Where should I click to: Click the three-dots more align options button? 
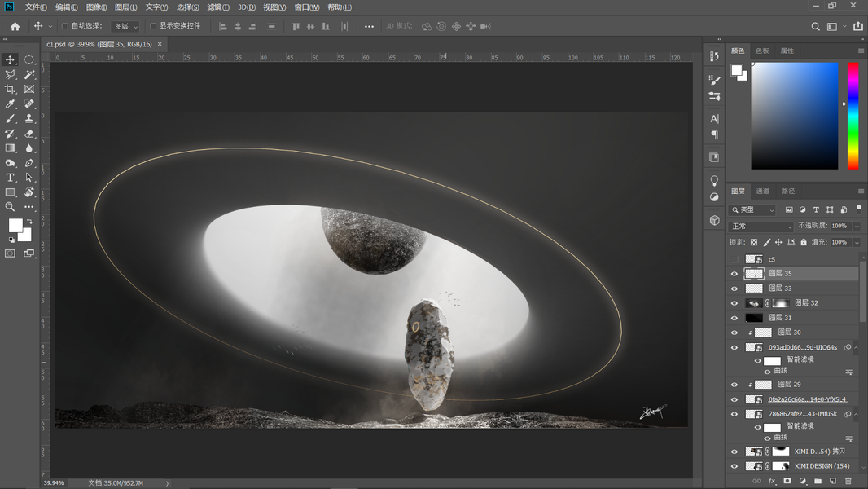(369, 26)
